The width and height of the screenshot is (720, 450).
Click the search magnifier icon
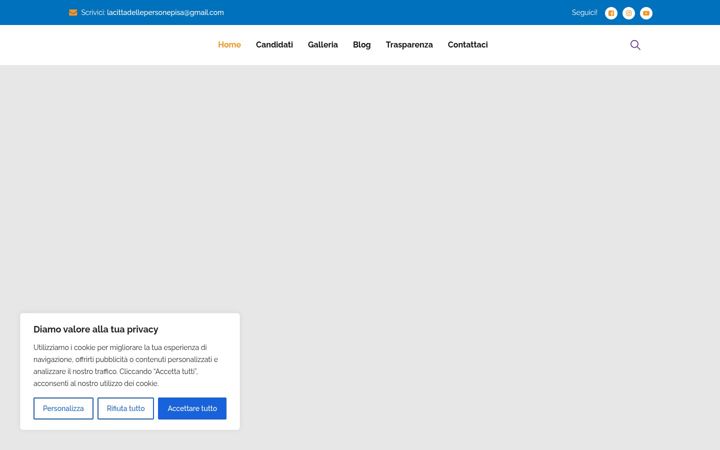(x=635, y=45)
